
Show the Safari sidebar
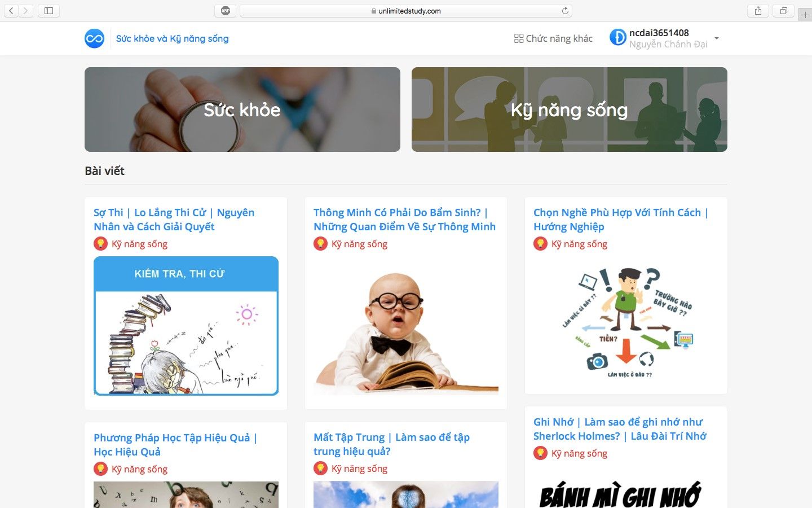48,11
